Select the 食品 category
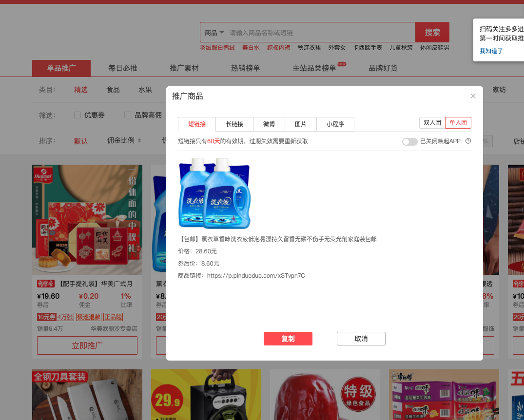This screenshot has height=420, width=524. tap(113, 90)
